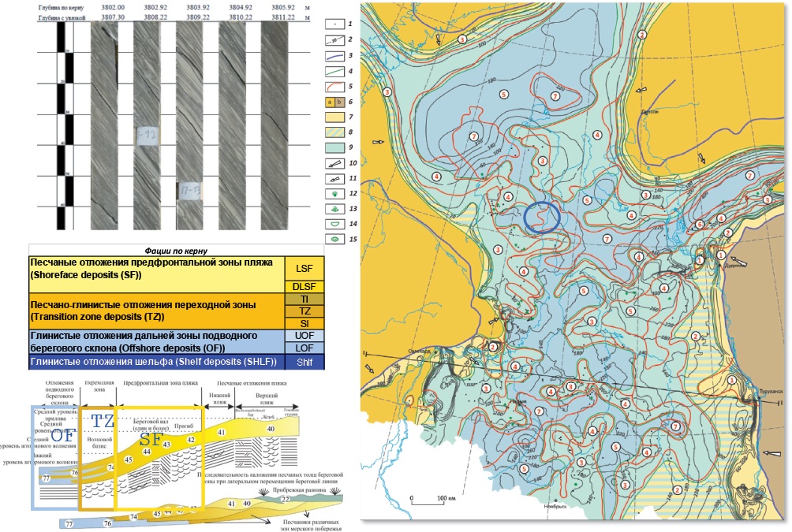Click the blue circle marker on the map

(x=543, y=216)
